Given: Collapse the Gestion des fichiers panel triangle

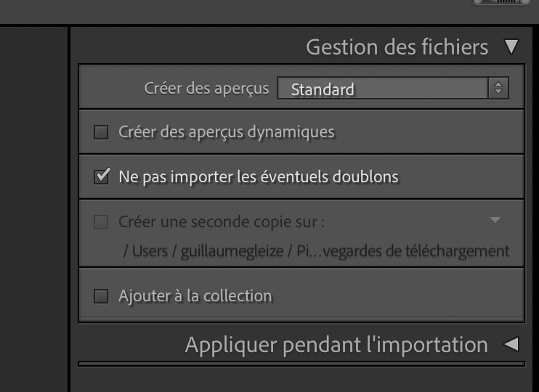Looking at the screenshot, I should 512,48.
